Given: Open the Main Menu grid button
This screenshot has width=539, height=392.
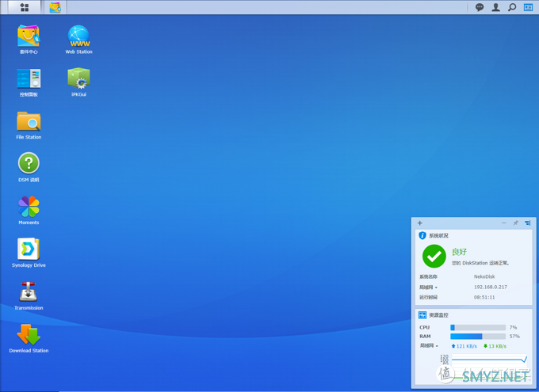Looking at the screenshot, I should tap(25, 7).
